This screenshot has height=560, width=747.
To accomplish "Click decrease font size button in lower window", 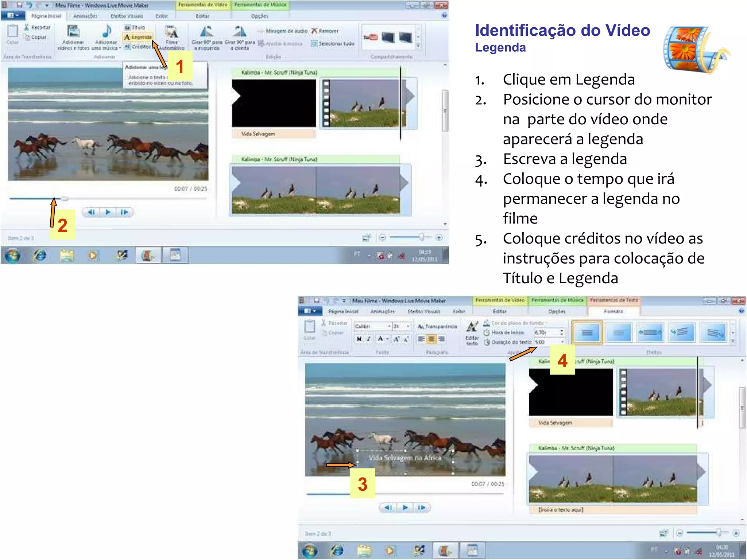I will pyautogui.click(x=406, y=339).
